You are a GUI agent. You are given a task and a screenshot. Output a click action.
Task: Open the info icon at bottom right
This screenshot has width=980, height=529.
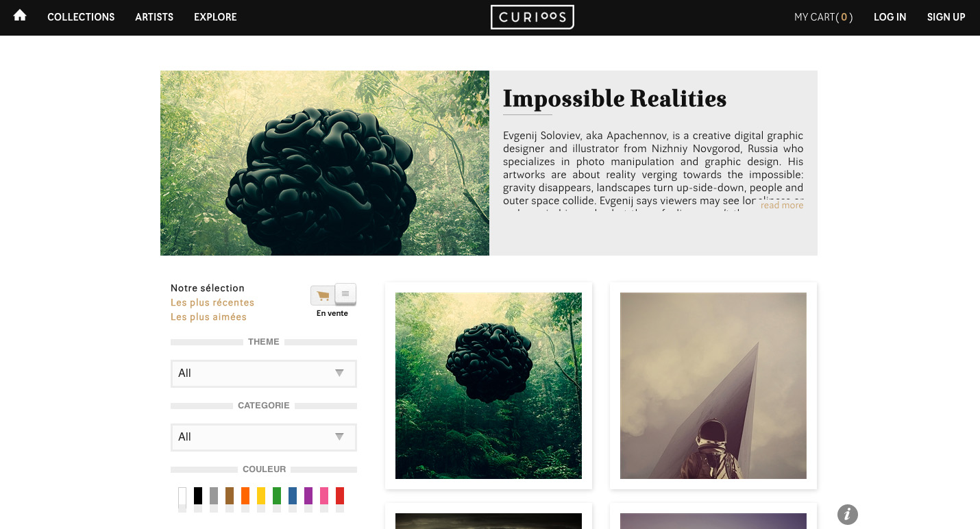[x=848, y=514]
